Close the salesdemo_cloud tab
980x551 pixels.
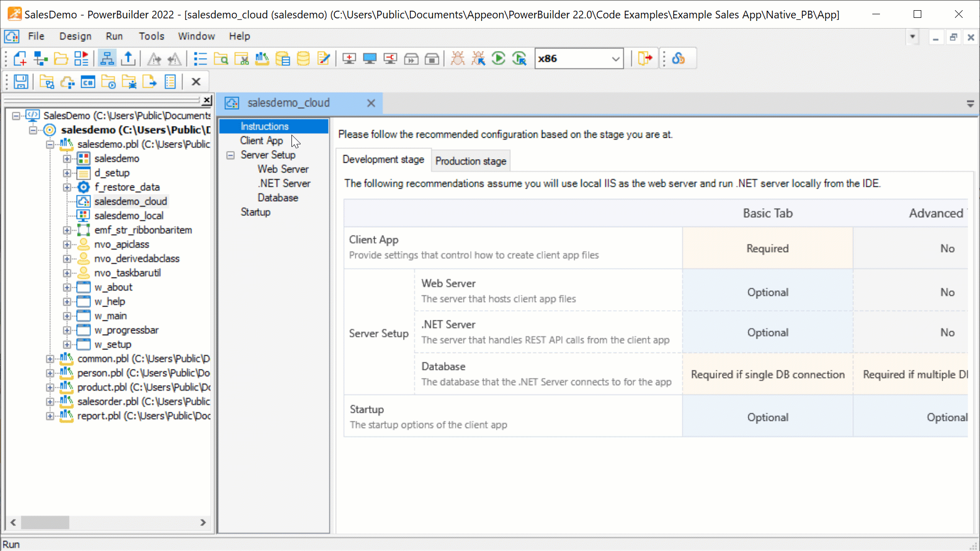pos(371,104)
